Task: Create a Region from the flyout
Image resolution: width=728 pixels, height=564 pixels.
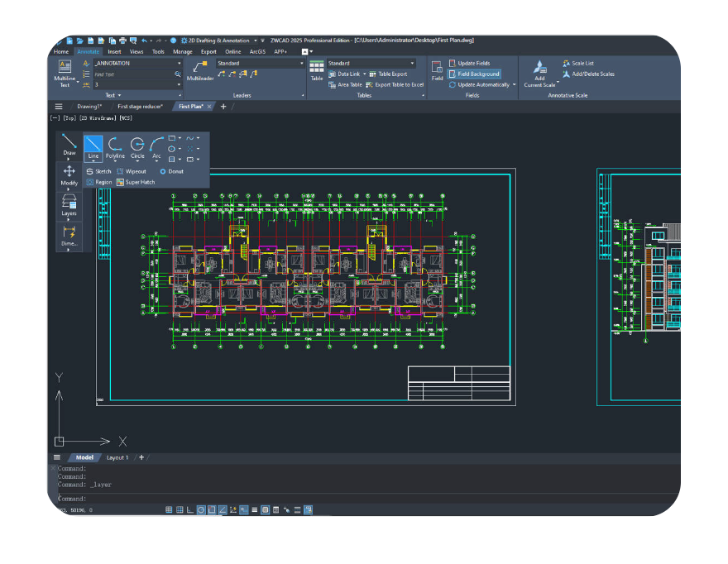Action: 99,182
